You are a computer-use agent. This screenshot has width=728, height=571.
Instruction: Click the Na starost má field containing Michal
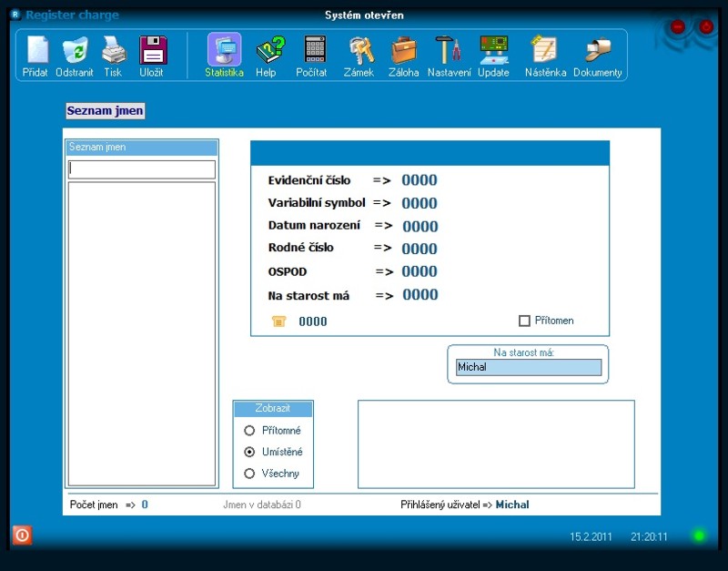(529, 367)
